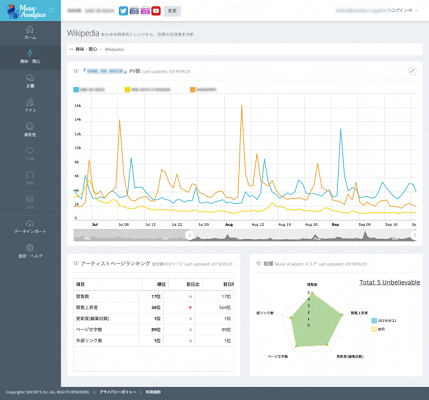Click the 564位 previous-day cell
The width and height of the screenshot is (429, 400).
(225, 307)
